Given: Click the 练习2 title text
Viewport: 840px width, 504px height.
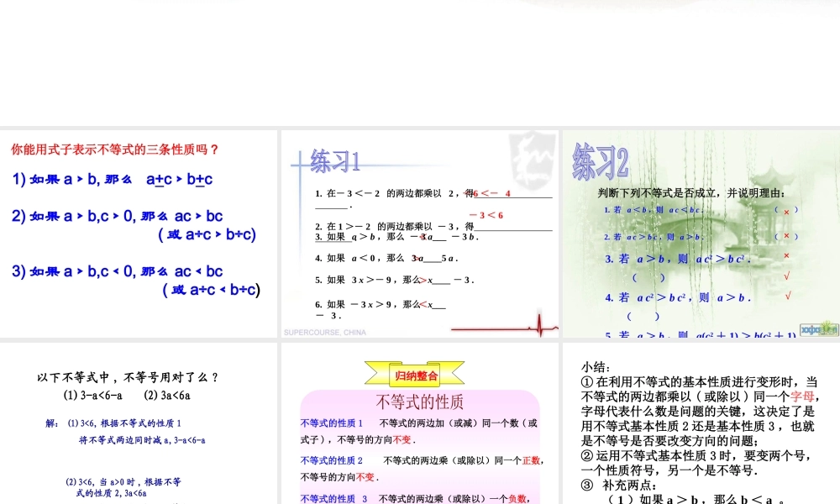Looking at the screenshot, I should pyautogui.click(x=600, y=161).
